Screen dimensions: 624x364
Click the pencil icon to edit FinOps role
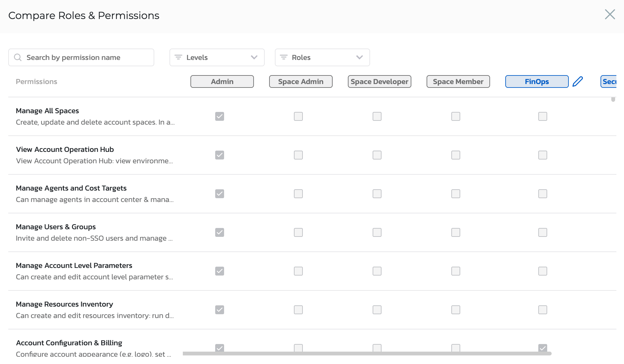tap(578, 81)
